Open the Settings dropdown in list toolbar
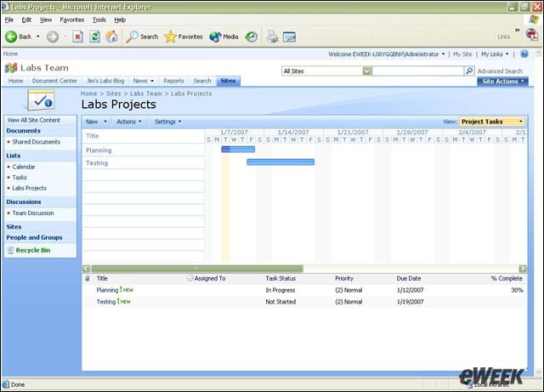The image size is (544, 392). (168, 122)
